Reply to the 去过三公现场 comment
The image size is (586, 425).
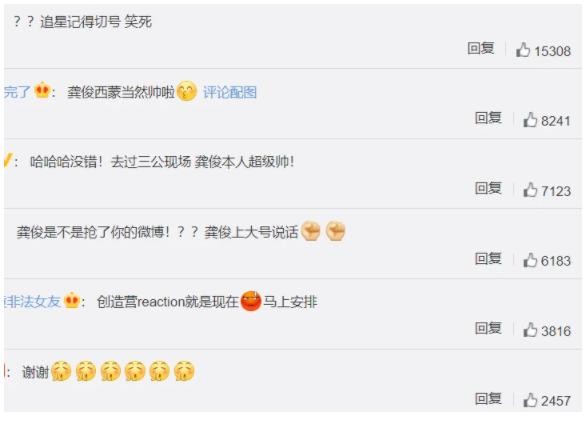tap(488, 188)
